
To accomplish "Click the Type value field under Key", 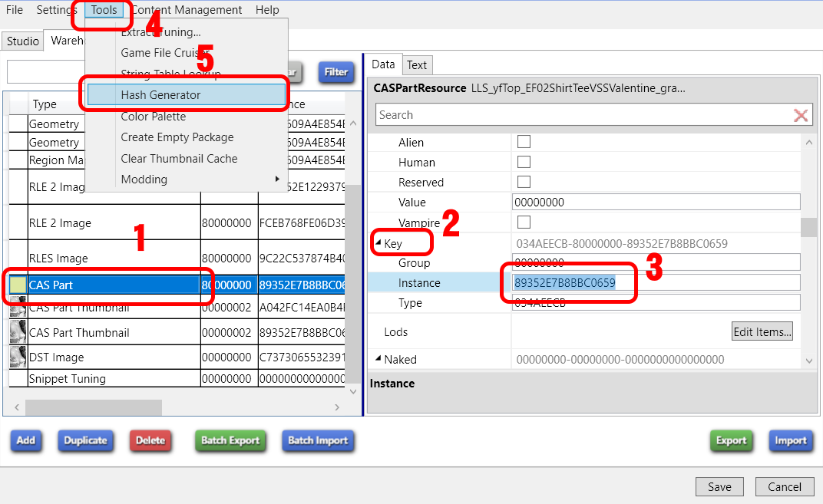I will pos(656,302).
